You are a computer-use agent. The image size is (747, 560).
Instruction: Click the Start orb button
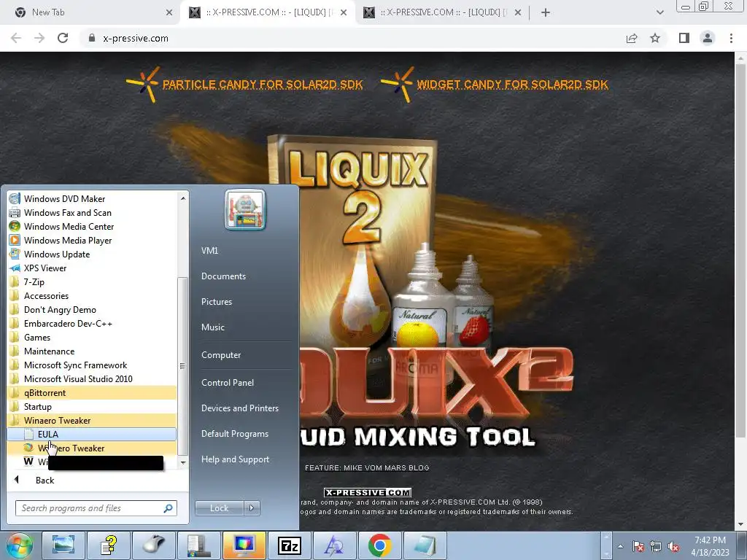19,545
